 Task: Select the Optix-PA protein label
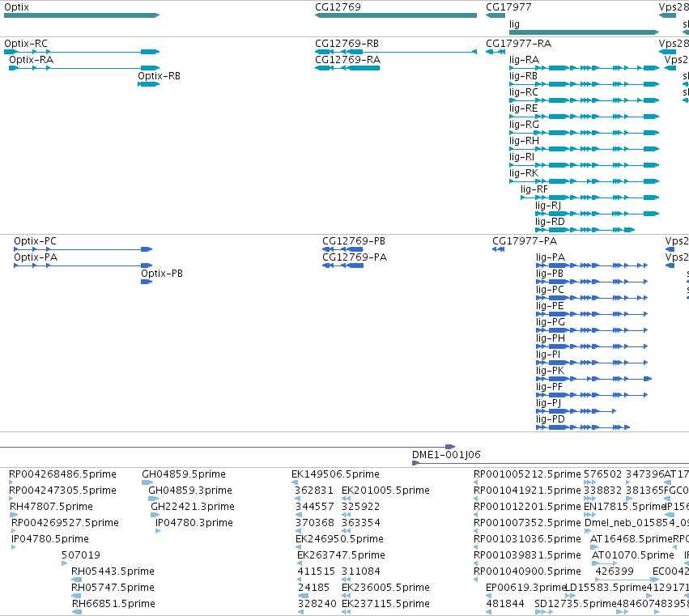tap(36, 257)
